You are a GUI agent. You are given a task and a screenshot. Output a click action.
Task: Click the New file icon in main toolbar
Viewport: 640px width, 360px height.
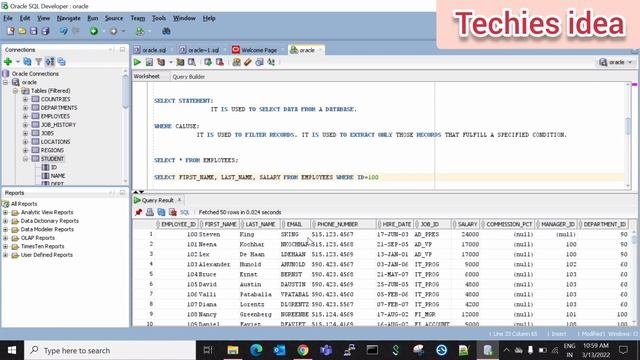point(11,31)
